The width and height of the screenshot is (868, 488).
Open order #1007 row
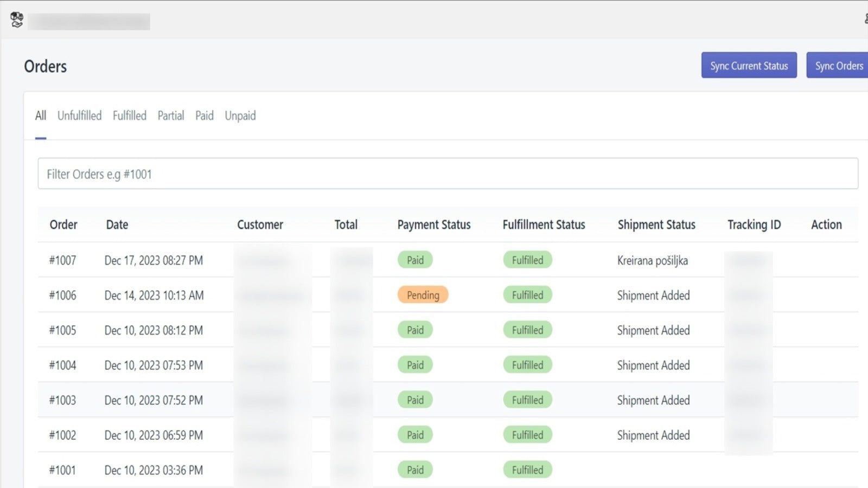[62, 260]
